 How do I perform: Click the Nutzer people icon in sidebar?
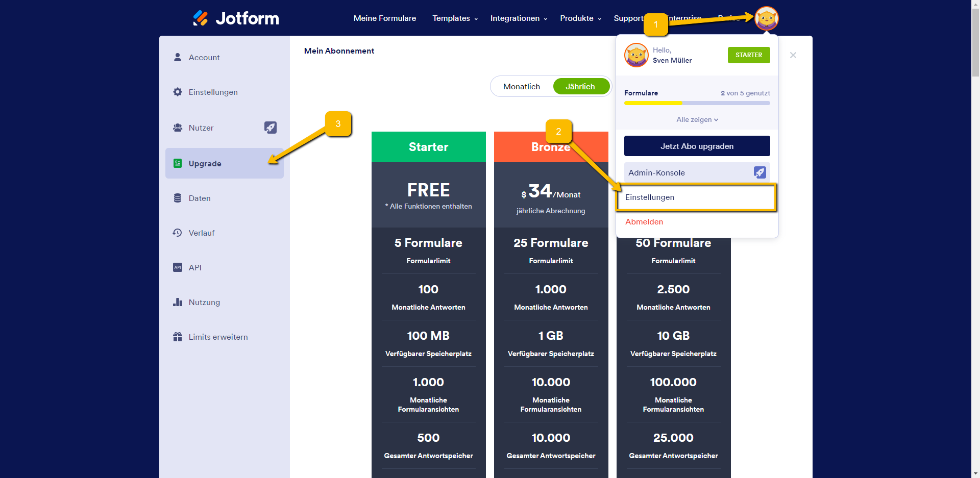(x=178, y=128)
